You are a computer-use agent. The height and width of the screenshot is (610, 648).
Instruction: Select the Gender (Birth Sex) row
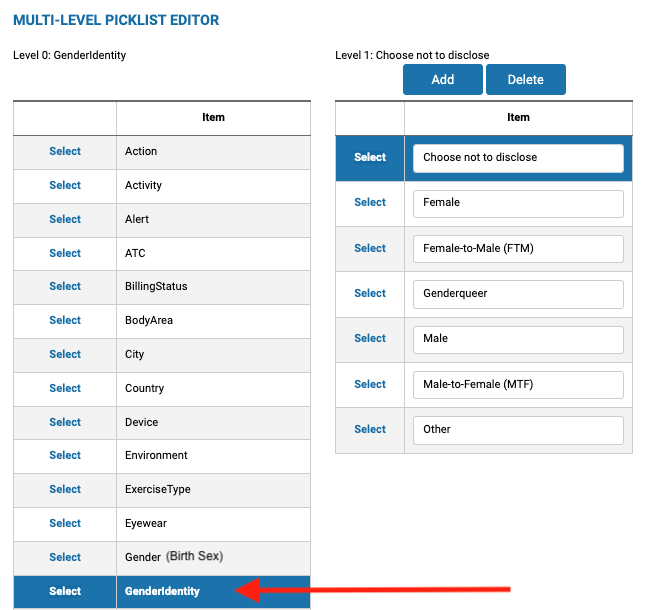coord(65,557)
